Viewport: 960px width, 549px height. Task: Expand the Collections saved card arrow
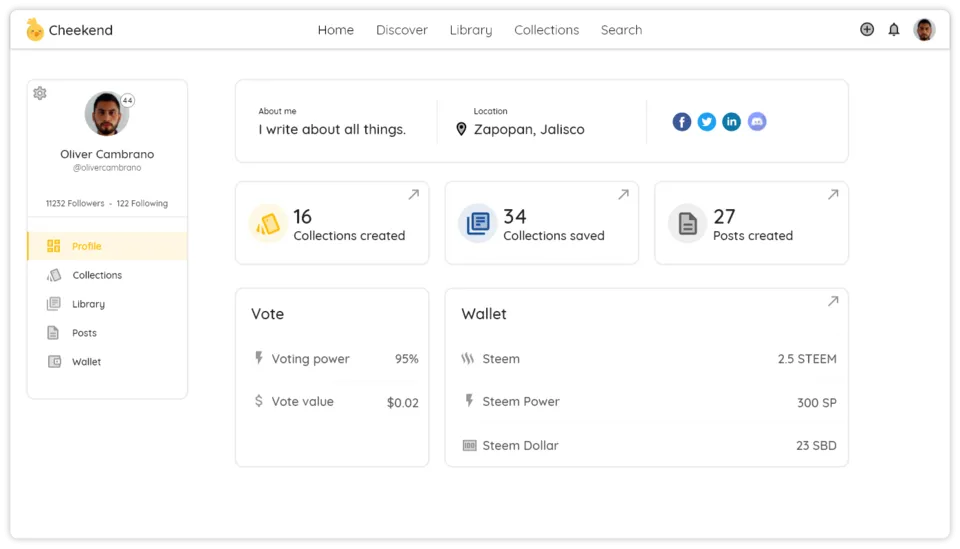click(623, 195)
